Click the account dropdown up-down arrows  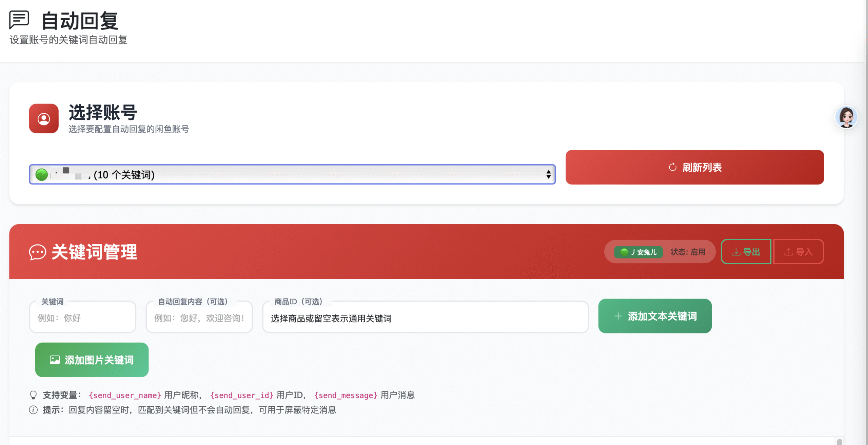click(548, 175)
